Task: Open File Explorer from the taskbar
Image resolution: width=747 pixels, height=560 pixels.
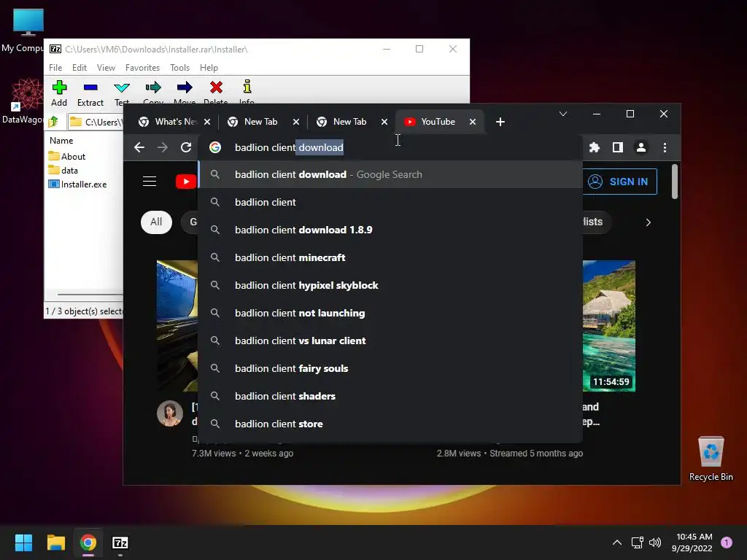Action: pyautogui.click(x=55, y=542)
